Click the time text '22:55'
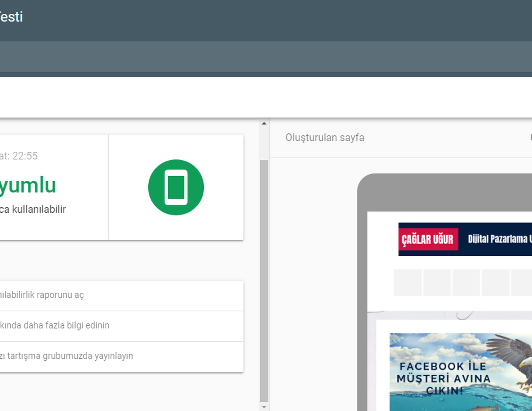532x411 pixels. click(25, 156)
